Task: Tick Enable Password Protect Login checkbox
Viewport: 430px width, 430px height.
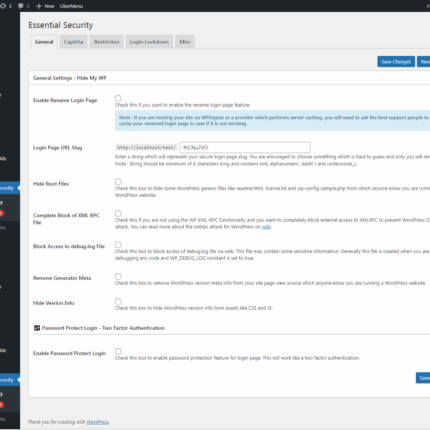Action: click(x=118, y=351)
